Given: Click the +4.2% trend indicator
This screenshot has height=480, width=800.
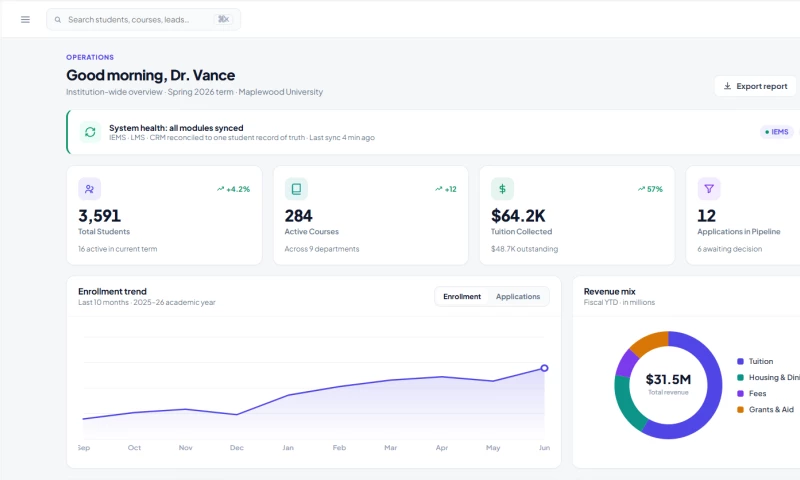Looking at the screenshot, I should pos(233,189).
